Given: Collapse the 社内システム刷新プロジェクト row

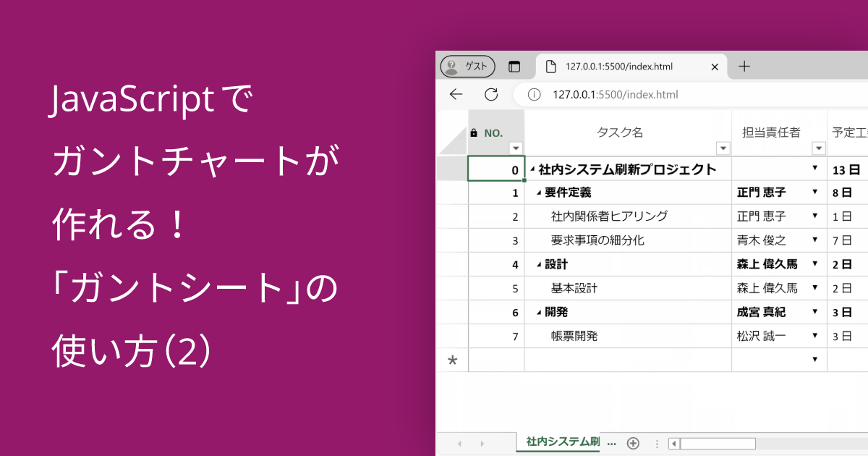Looking at the screenshot, I should coord(533,168).
